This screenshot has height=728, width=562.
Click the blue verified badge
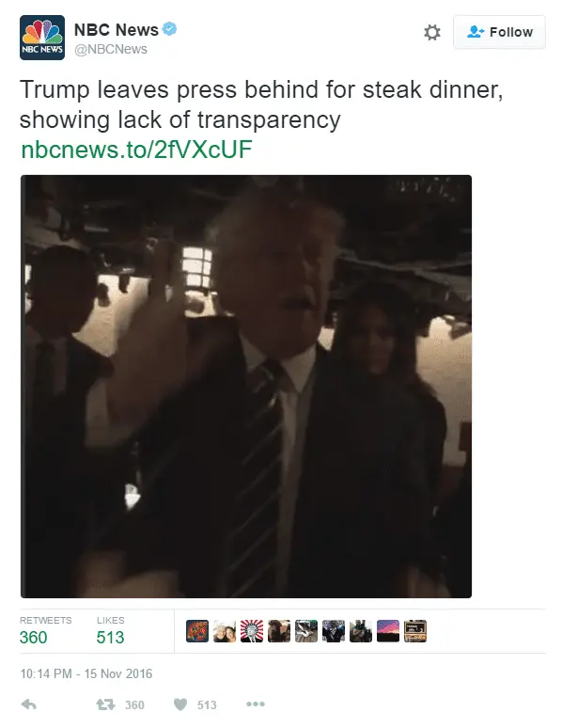tap(169, 29)
